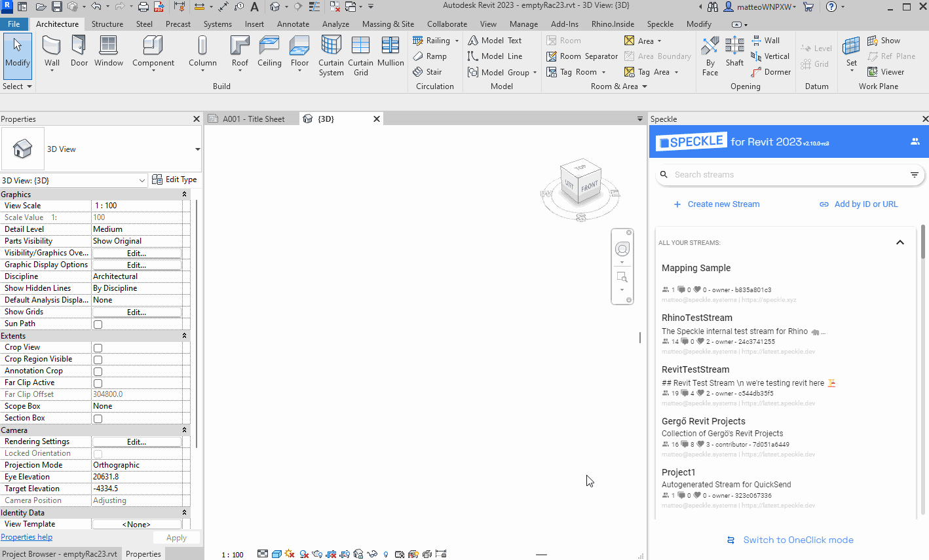Enable the Crop View checkbox
The width and height of the screenshot is (929, 560).
point(98,348)
